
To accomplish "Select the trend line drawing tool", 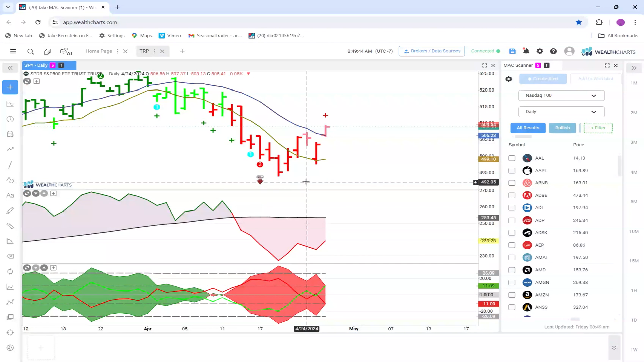I will click(x=10, y=165).
